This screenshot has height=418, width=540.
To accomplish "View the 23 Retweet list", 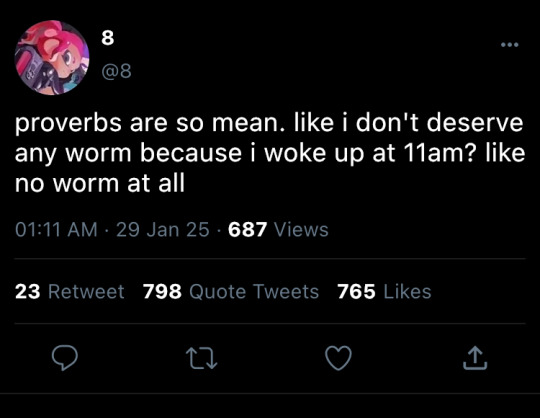I will point(70,292).
